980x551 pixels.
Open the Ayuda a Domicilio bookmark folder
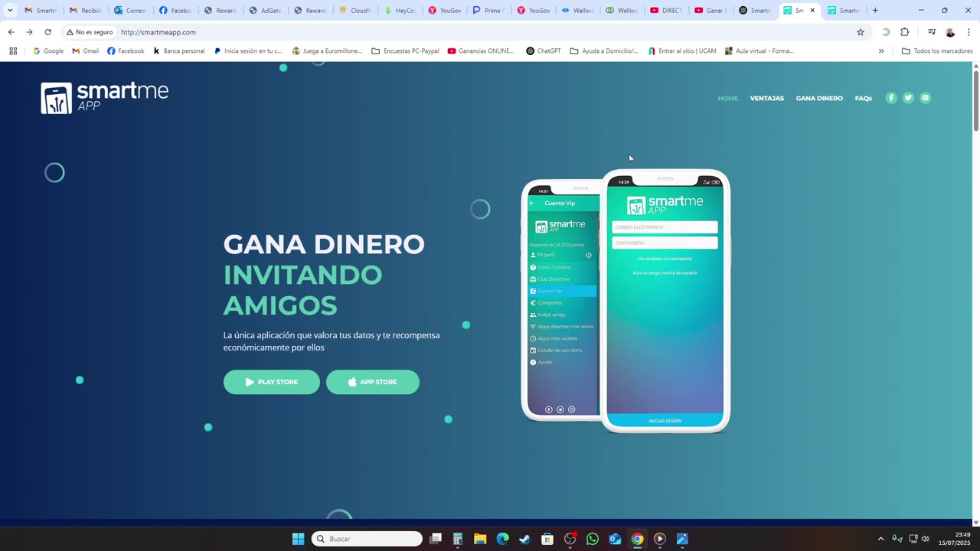point(603,51)
